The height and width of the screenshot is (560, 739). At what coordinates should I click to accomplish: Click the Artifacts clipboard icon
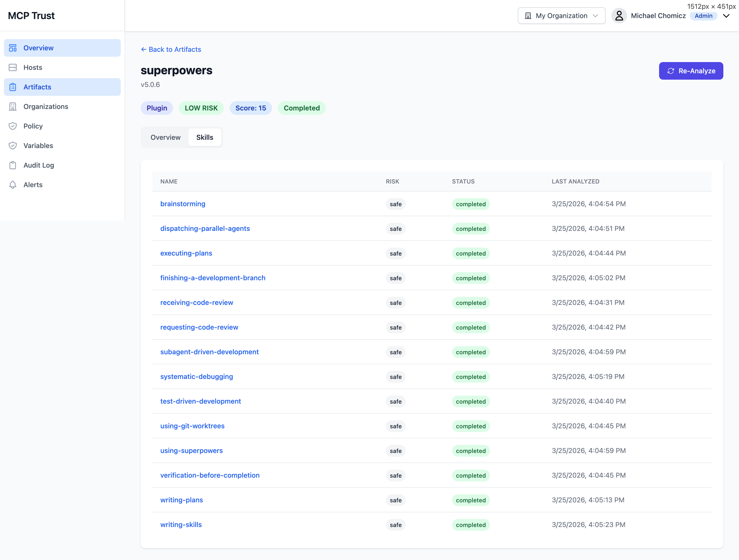(x=13, y=87)
